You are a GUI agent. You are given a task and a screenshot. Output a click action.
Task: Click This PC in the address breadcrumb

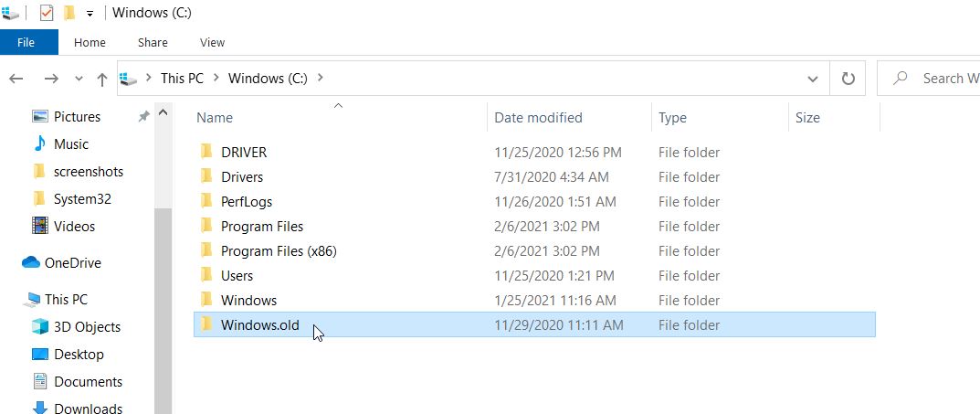[182, 79]
